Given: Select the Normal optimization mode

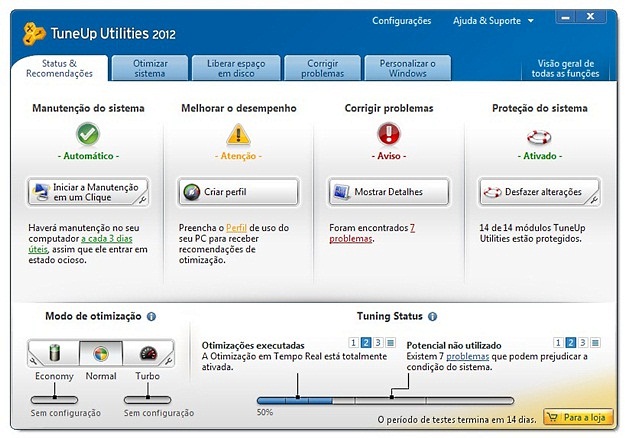Looking at the screenshot, I should 101,354.
